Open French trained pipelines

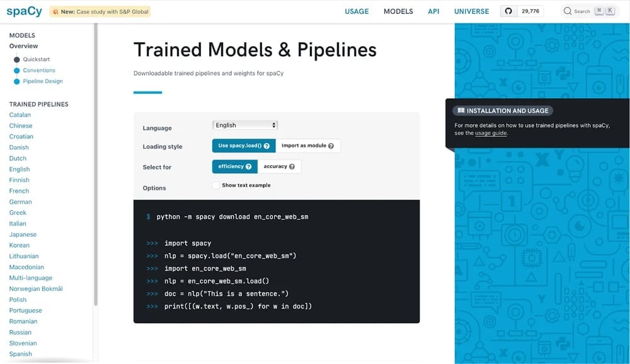click(19, 191)
